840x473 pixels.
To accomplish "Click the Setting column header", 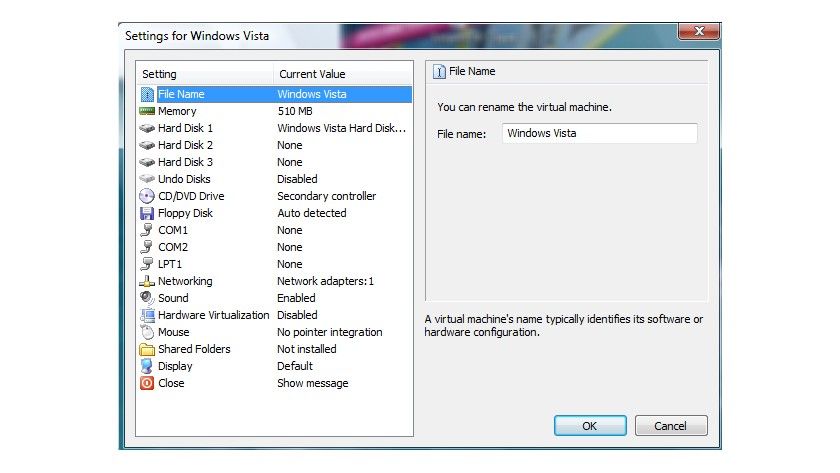I will click(205, 74).
